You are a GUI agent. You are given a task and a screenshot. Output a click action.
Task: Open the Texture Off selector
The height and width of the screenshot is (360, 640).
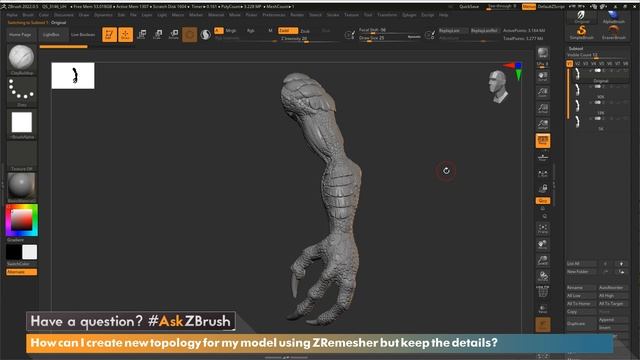click(x=21, y=155)
